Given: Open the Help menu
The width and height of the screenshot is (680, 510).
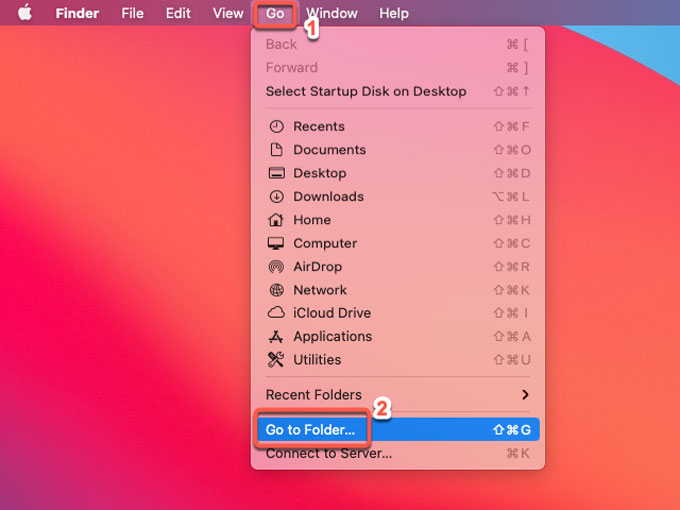Looking at the screenshot, I should click(394, 13).
